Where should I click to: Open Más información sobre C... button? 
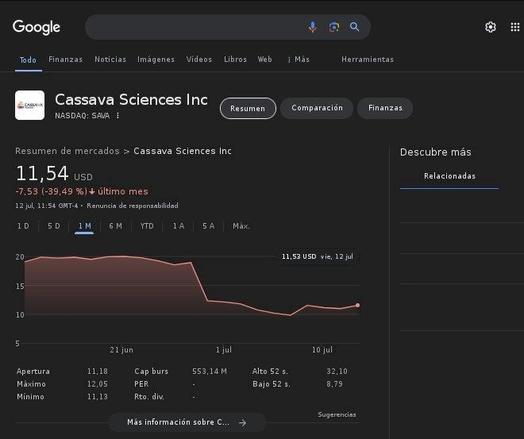coord(187,422)
